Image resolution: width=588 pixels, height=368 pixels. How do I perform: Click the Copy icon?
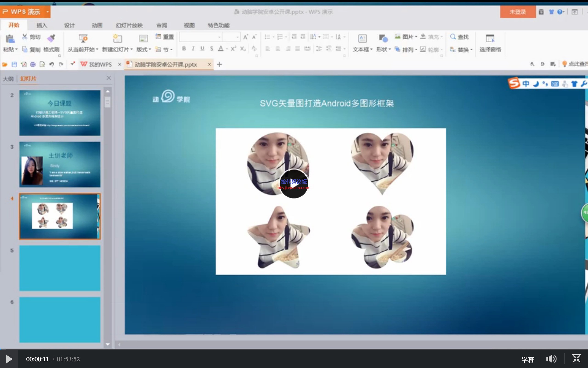coord(25,49)
